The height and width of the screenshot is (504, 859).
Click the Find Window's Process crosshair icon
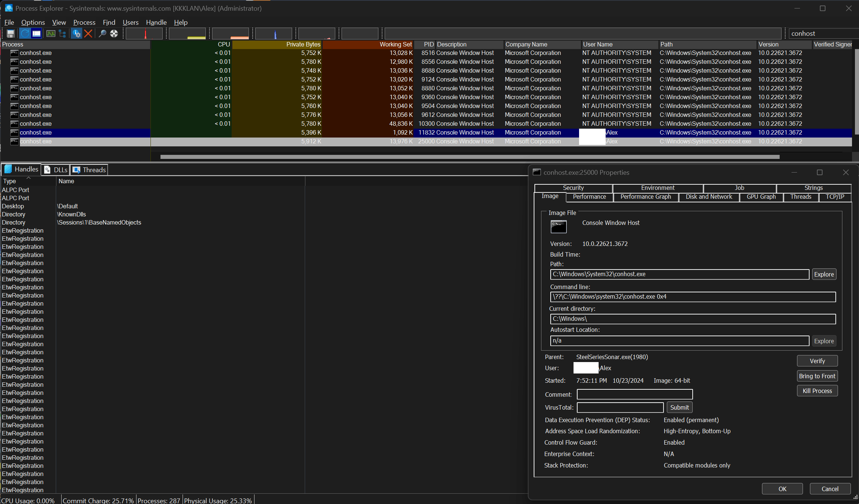114,34
